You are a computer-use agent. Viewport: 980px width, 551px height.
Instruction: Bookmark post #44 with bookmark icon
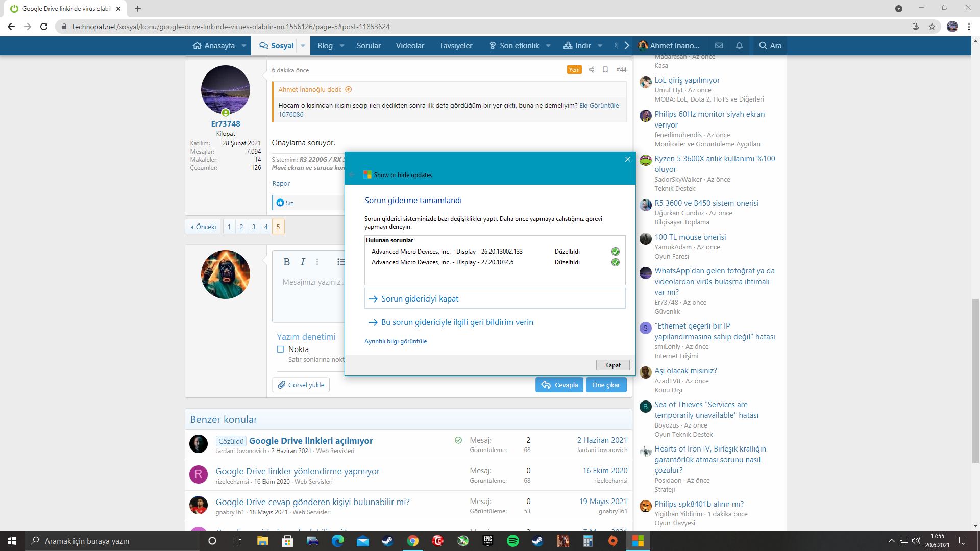(x=605, y=70)
